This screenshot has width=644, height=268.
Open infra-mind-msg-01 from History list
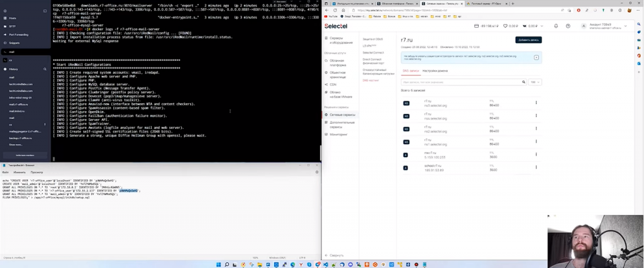point(21,98)
